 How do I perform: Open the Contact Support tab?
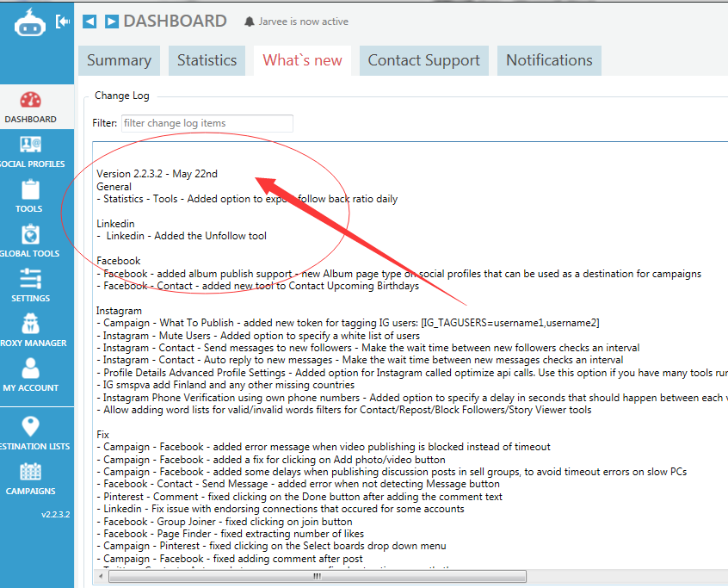424,60
